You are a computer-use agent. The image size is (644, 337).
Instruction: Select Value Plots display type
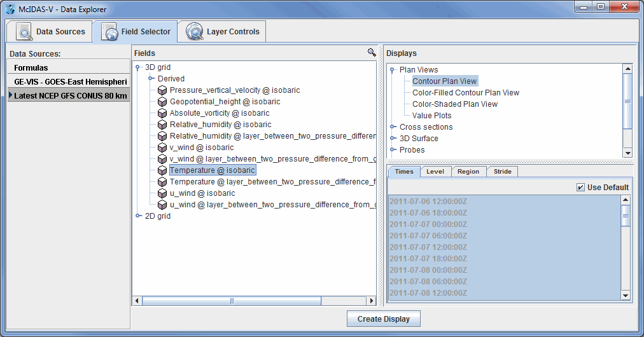pyautogui.click(x=431, y=116)
